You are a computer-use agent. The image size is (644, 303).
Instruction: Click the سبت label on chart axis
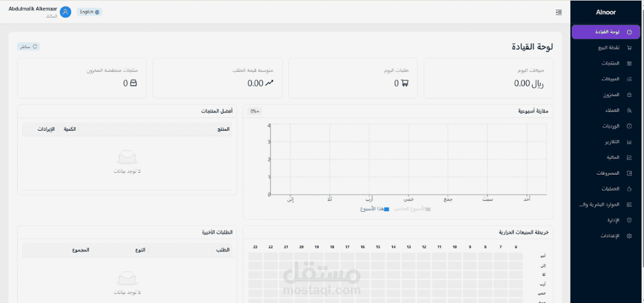[x=487, y=199]
